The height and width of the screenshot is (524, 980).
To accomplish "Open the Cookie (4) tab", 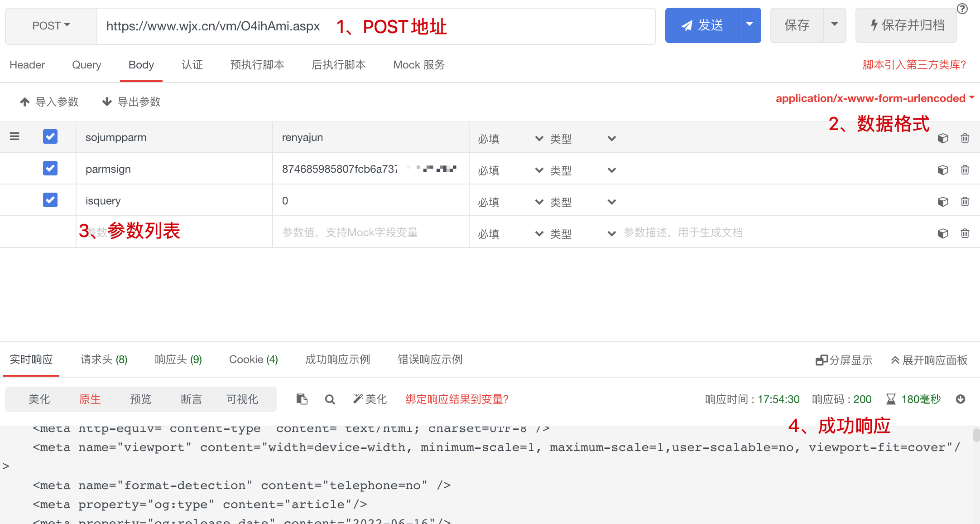I will (254, 359).
